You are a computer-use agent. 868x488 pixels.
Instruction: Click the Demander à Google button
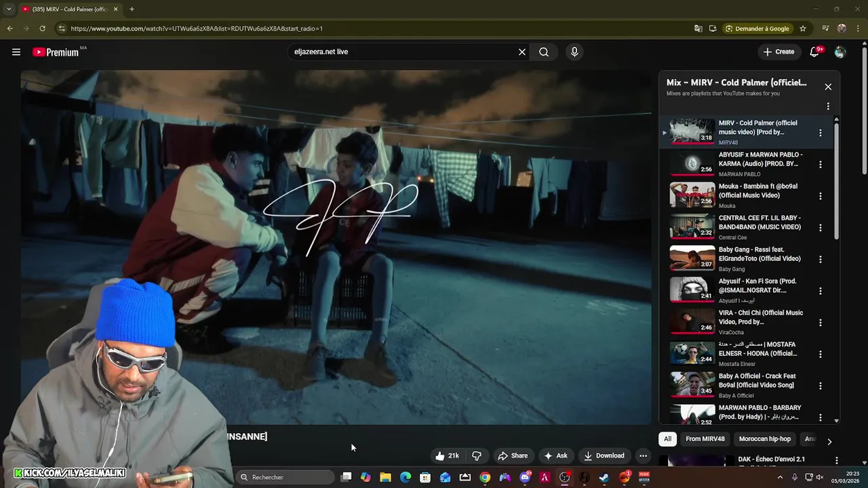coord(757,28)
